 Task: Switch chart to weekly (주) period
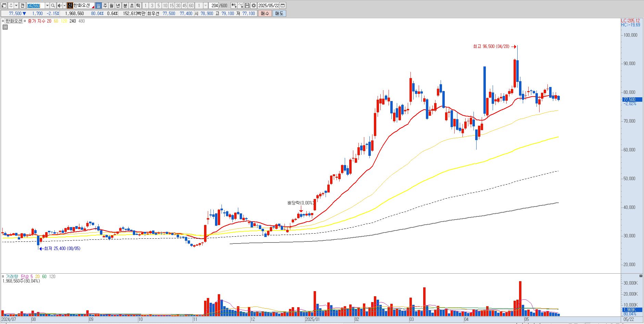coord(105,5)
